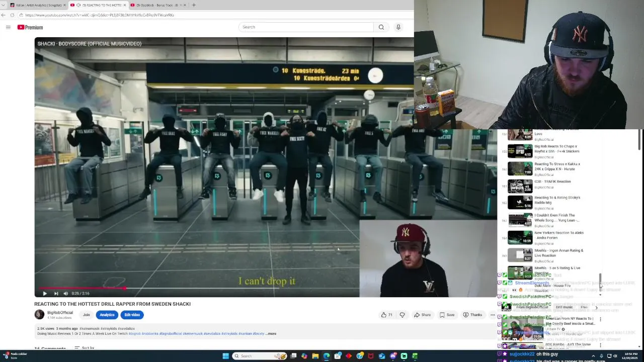Switch to REACTING TO THE HOTTEST tab
The image size is (644, 362).
[x=98, y=5]
